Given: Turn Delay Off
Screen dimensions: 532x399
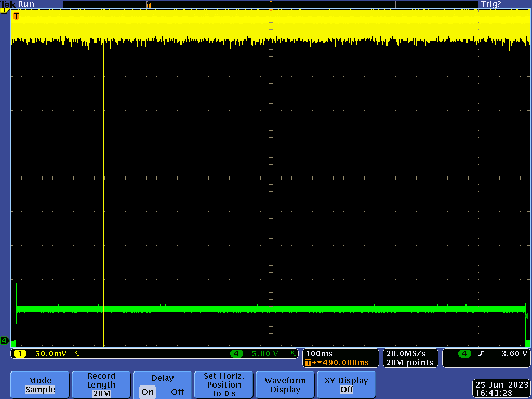Looking at the screenshot, I should coord(177,392).
